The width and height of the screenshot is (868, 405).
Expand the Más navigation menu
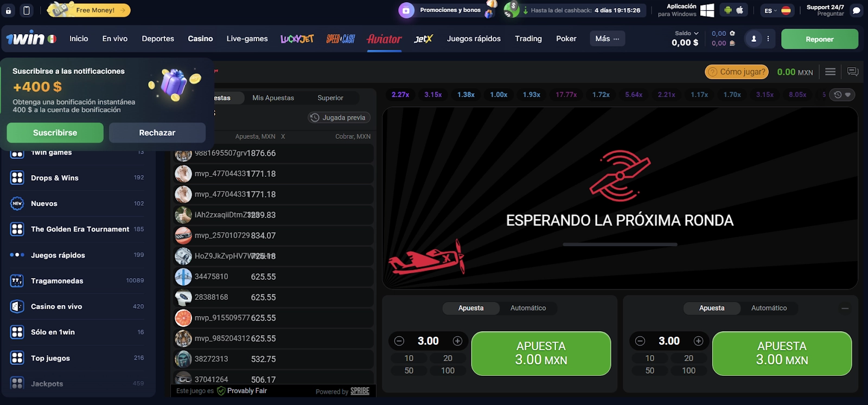607,38
